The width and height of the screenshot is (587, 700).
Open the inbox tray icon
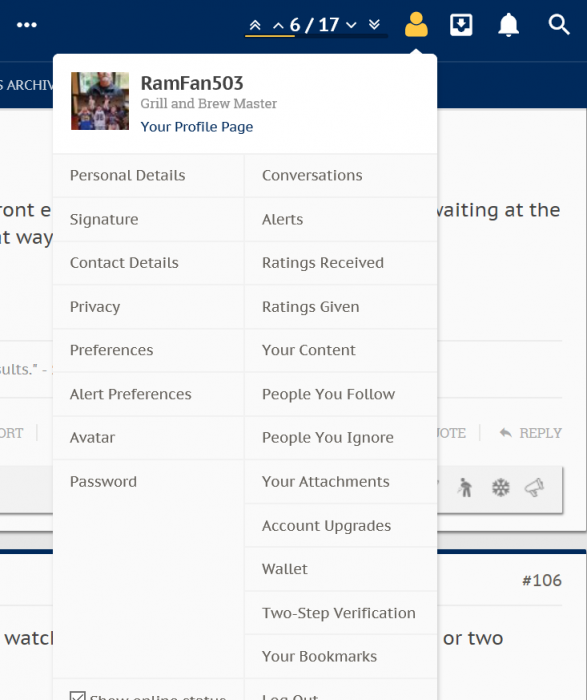coord(461,25)
